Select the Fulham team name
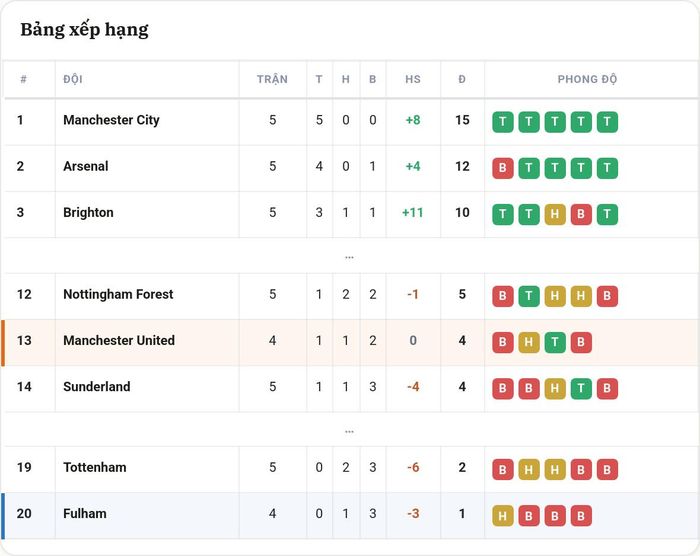 [x=85, y=514]
